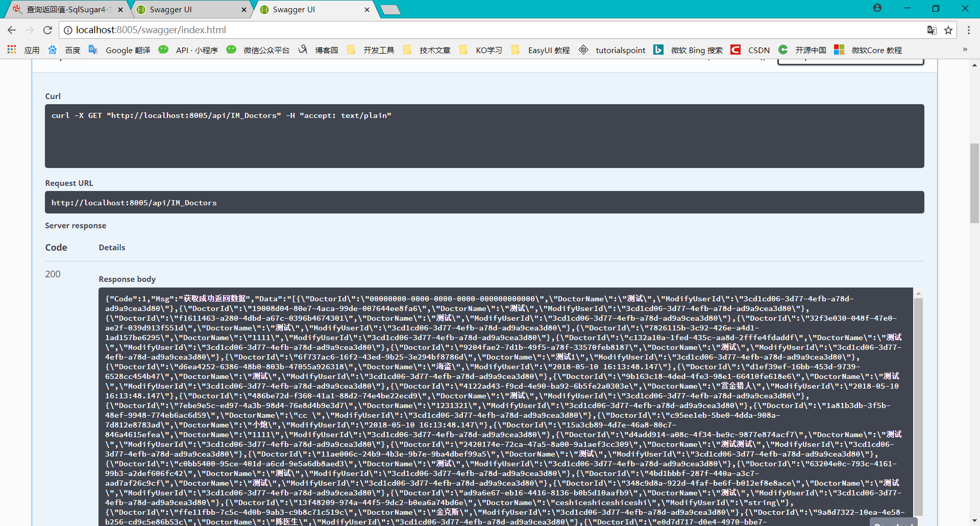Click the "Server response" heading

pos(76,225)
